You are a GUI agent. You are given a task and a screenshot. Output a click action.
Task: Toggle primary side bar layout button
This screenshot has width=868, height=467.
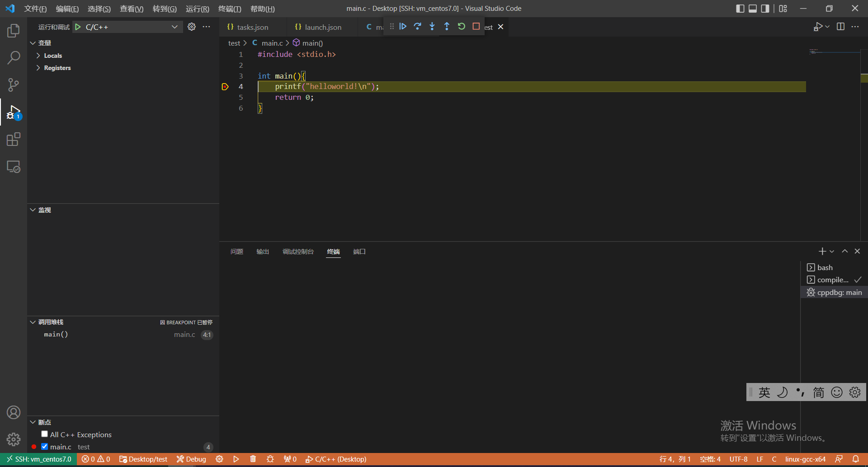click(x=740, y=9)
